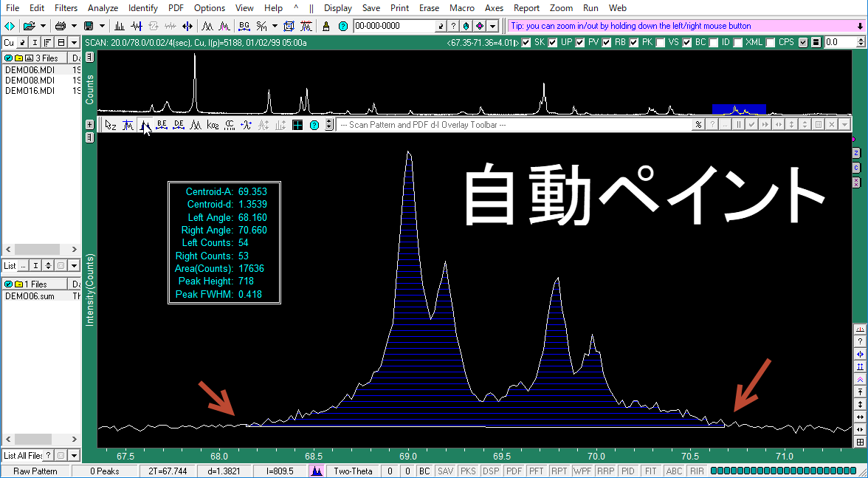The image size is (868, 478).
Task: Click the BG background removal icon
Action: point(244,26)
